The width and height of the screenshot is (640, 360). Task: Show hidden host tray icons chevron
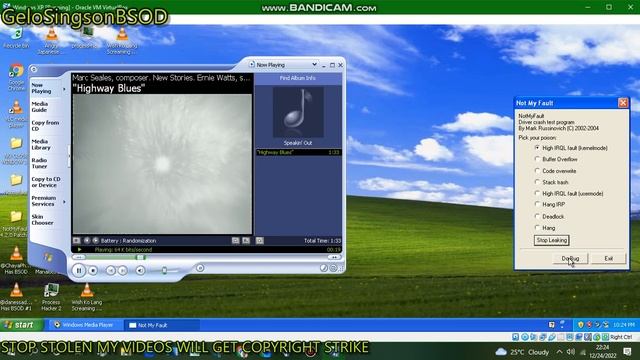point(559,352)
